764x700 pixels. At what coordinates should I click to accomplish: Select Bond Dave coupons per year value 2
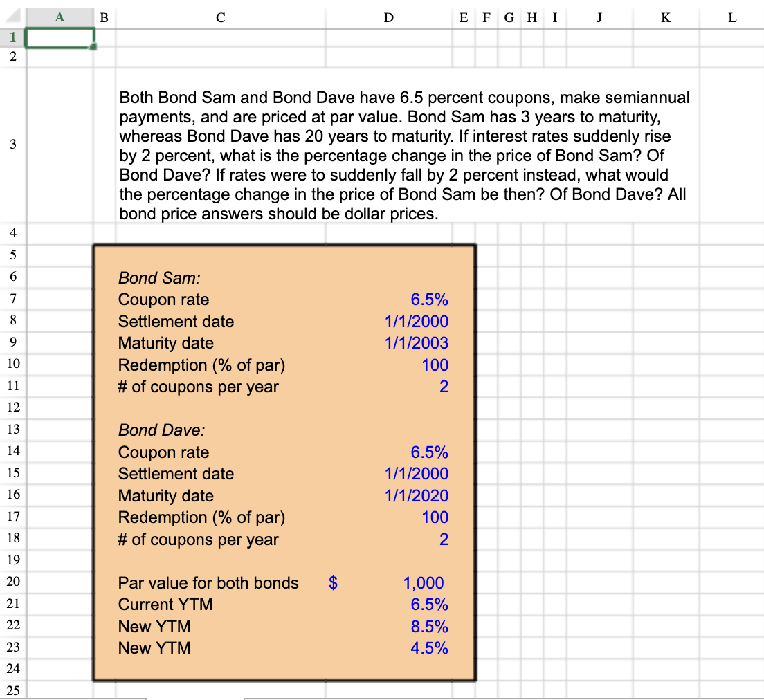[x=444, y=540]
